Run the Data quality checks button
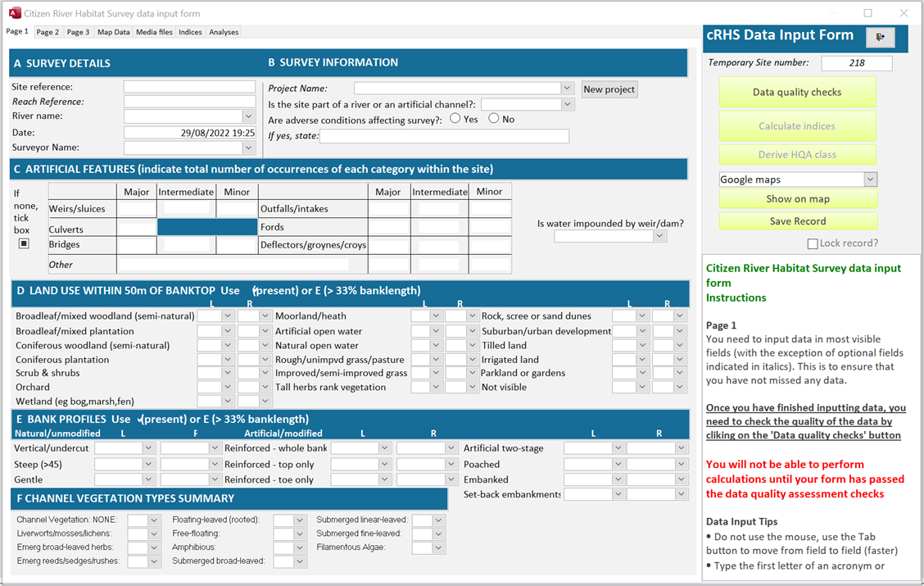This screenshot has height=586, width=924. [x=797, y=92]
